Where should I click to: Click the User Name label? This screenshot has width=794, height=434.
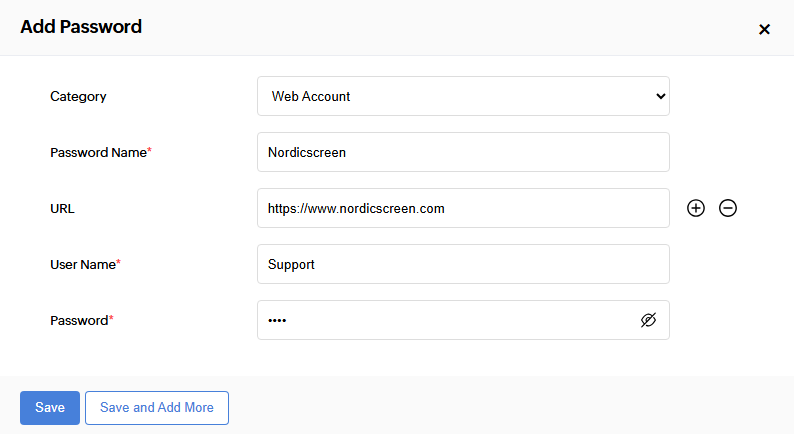(x=85, y=264)
